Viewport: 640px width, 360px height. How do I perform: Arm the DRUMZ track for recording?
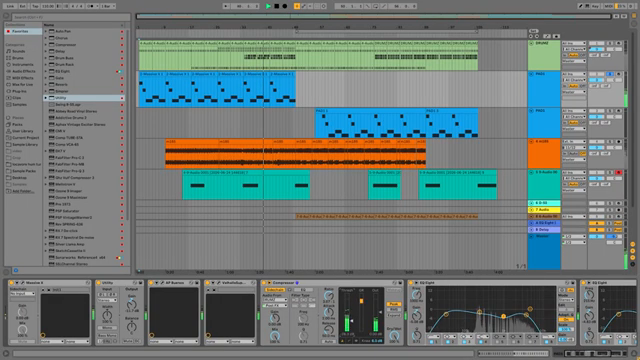[619, 43]
